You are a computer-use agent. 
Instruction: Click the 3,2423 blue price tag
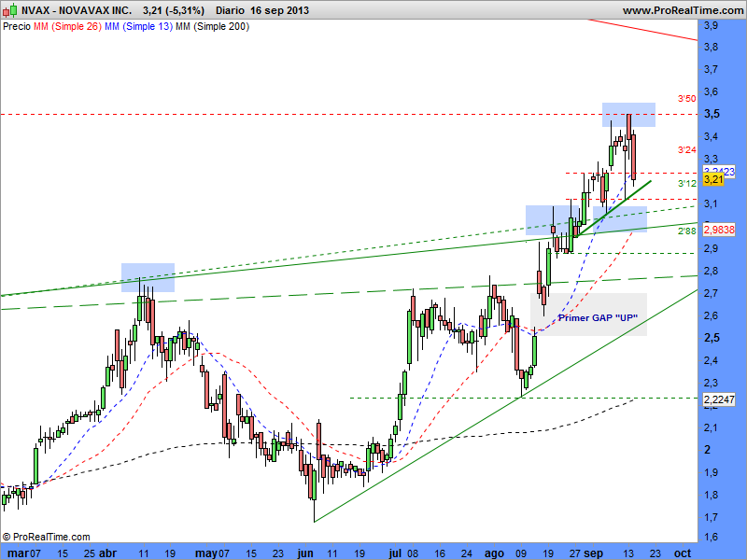click(x=719, y=171)
